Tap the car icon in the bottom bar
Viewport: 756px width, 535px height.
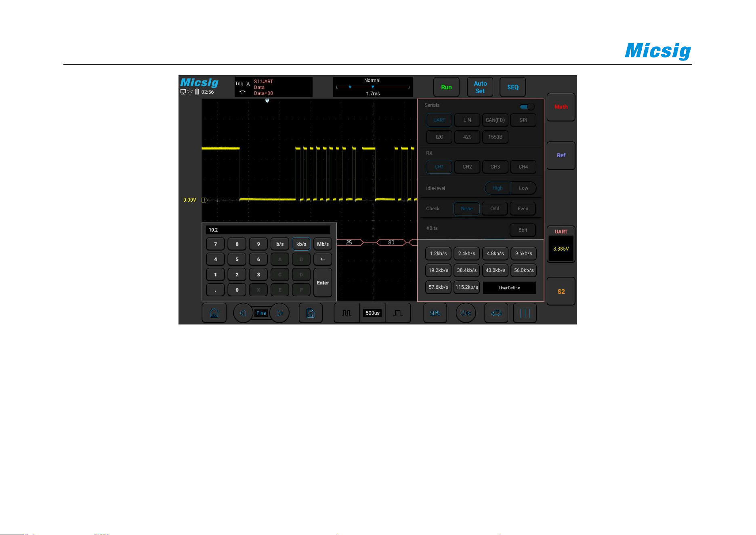496,313
